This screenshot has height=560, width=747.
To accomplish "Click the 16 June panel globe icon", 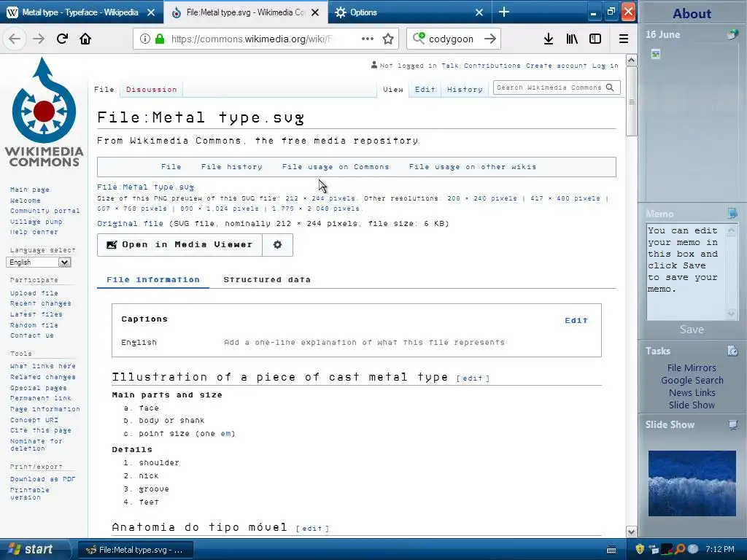I will click(x=732, y=34).
